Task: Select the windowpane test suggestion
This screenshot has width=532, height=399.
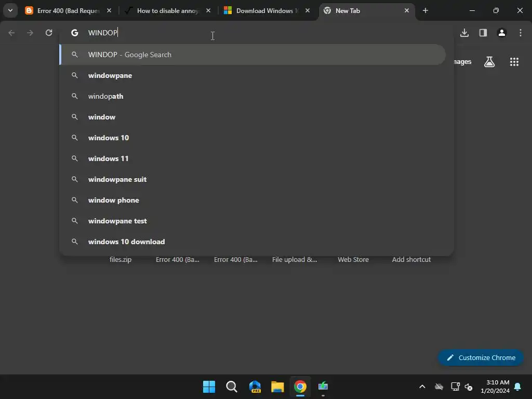Action: tap(252, 220)
